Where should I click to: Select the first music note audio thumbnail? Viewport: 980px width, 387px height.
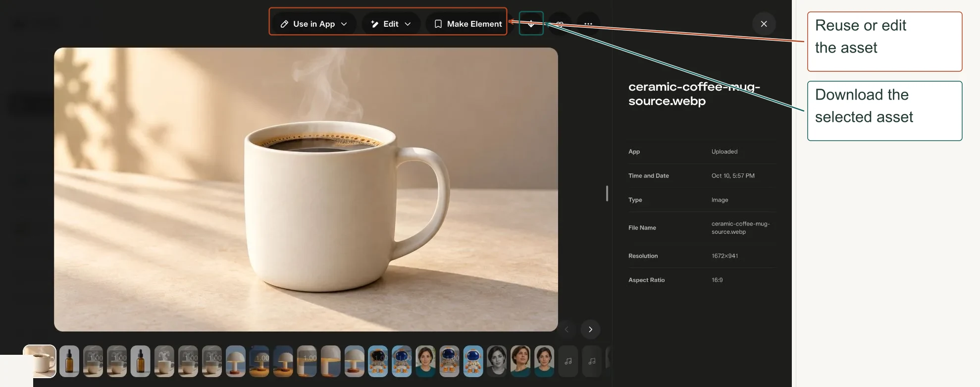pos(568,361)
